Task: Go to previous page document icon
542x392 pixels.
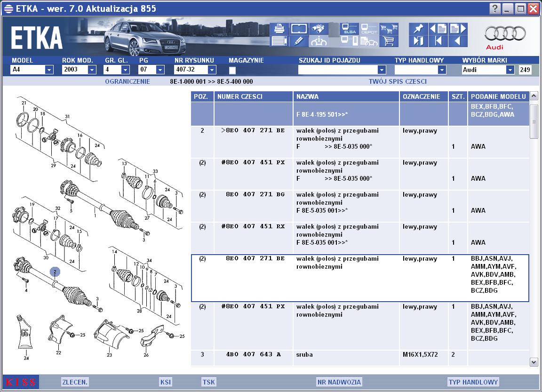Action: click(x=438, y=29)
